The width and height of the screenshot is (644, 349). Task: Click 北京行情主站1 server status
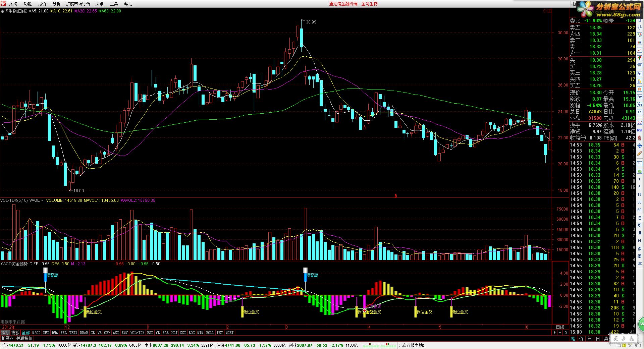tap(411, 345)
